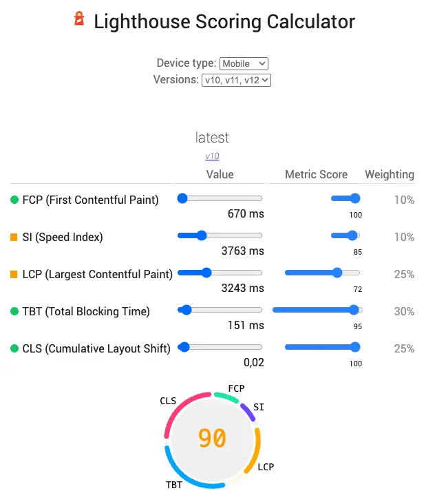Click the green FCP status circle icon
The width and height of the screenshot is (426, 504).
tap(14, 200)
